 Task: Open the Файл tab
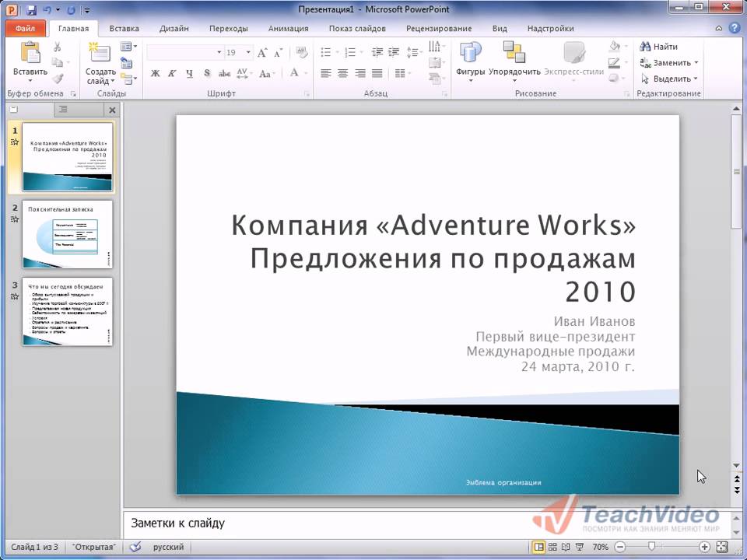tap(25, 28)
